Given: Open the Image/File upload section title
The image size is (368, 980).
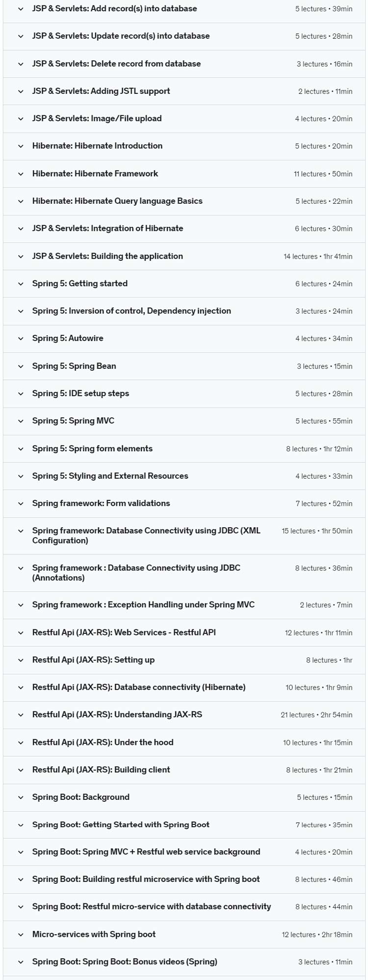Looking at the screenshot, I should 97,118.
